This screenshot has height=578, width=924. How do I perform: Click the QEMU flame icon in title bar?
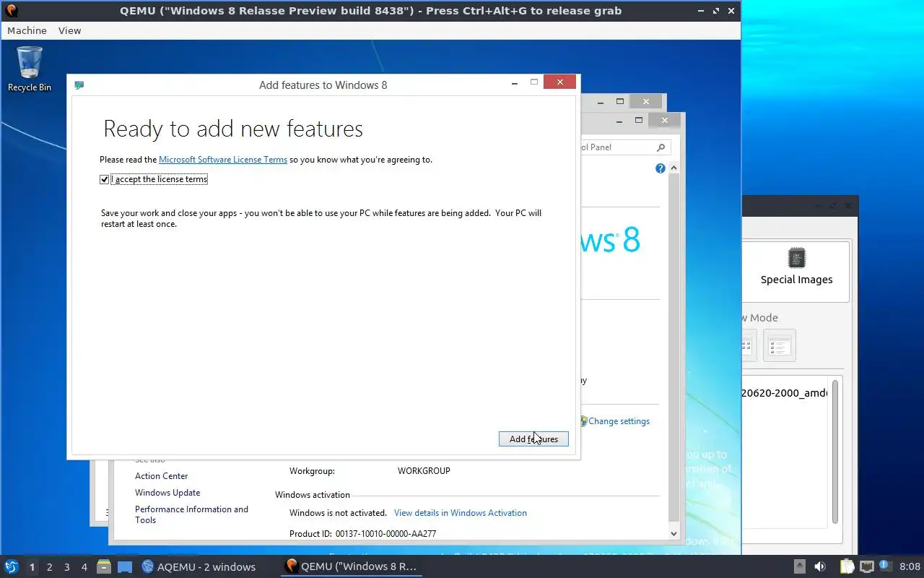11,11
